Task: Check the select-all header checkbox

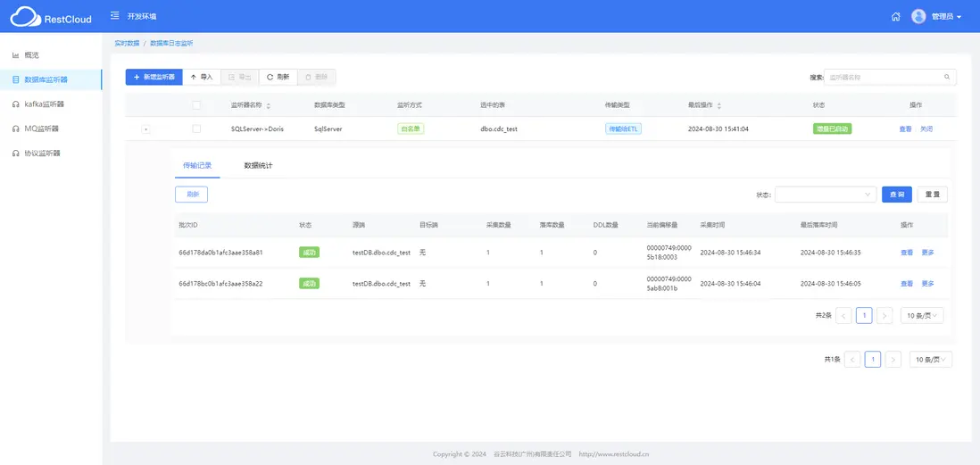Action: click(x=196, y=105)
